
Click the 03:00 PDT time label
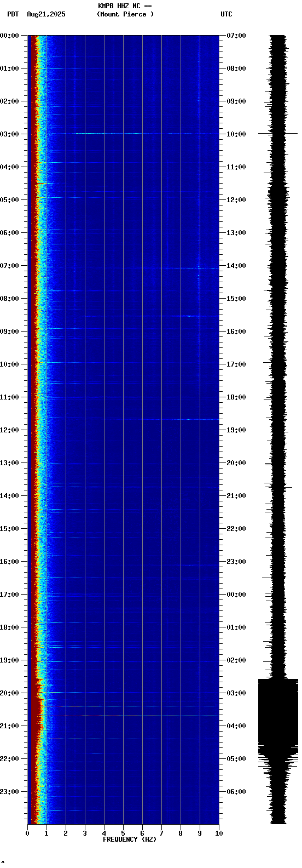click(x=9, y=134)
